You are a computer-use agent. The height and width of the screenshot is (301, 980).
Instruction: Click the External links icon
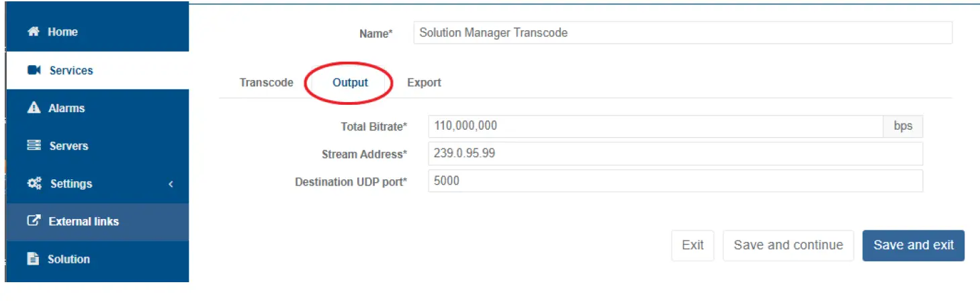tap(34, 221)
